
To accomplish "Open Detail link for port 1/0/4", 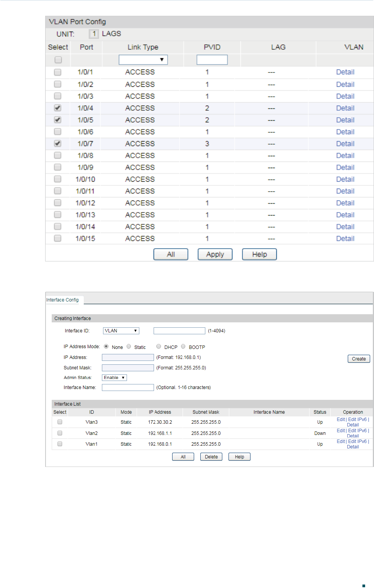I will pyautogui.click(x=345, y=108).
